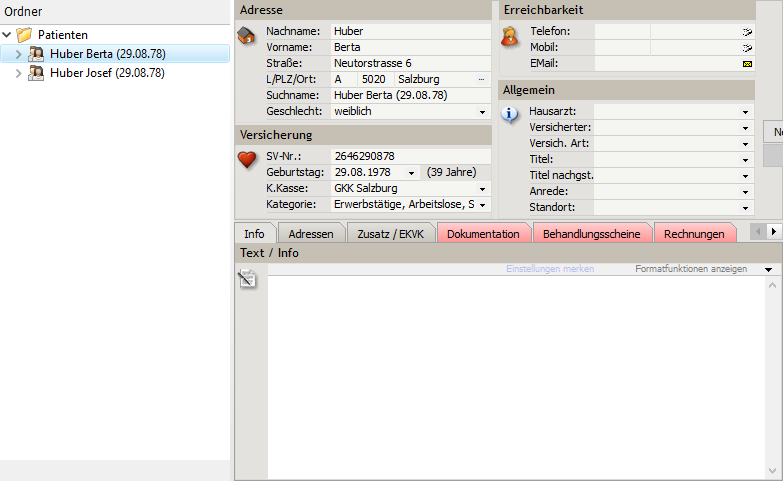Viewport: 783px width, 481px height.
Task: Expand the Huber Josef tree entry
Action: 19,73
